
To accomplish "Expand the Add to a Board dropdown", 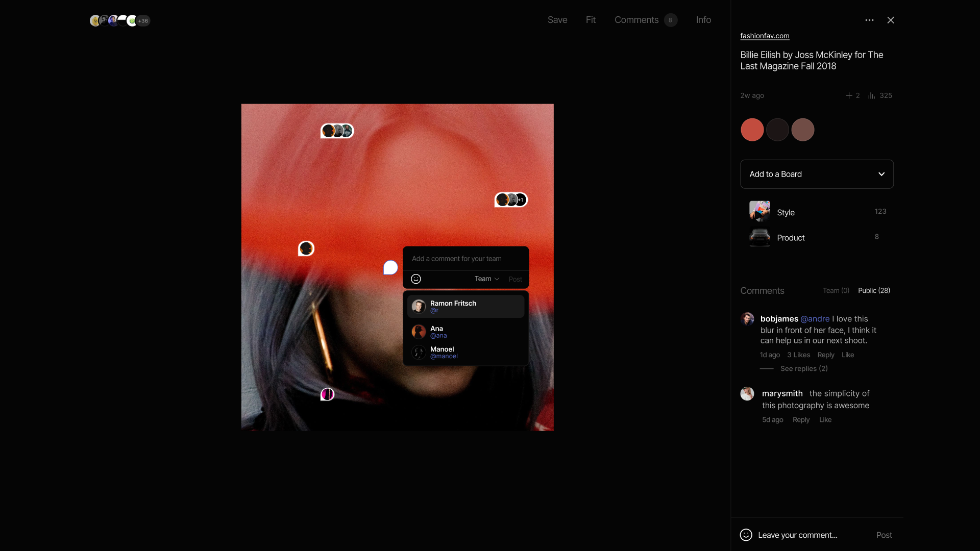I will click(817, 174).
